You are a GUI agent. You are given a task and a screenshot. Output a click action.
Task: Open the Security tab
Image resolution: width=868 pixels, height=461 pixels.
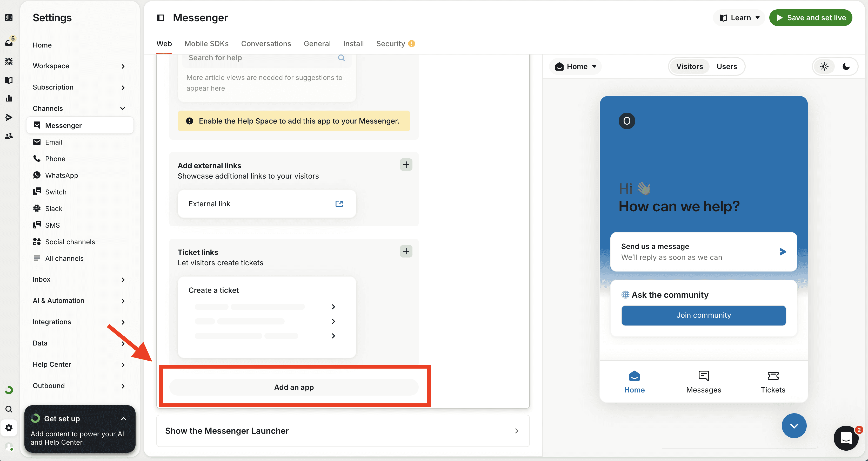[x=391, y=43]
